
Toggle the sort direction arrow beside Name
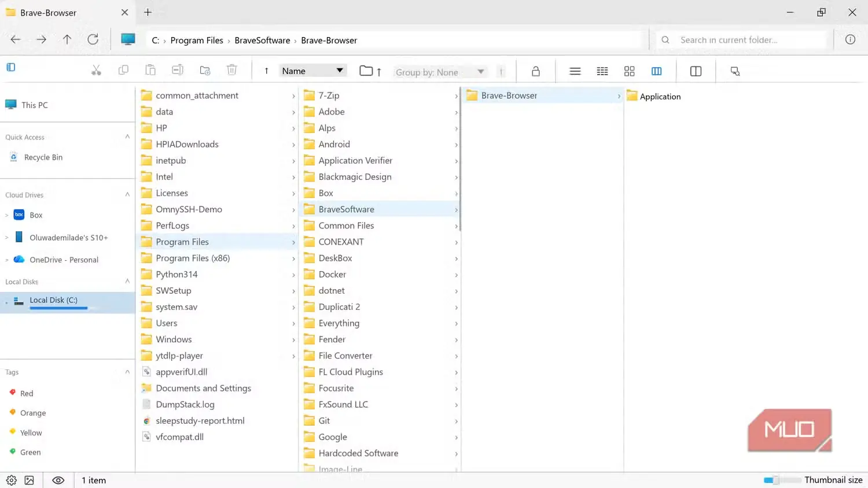pos(266,71)
